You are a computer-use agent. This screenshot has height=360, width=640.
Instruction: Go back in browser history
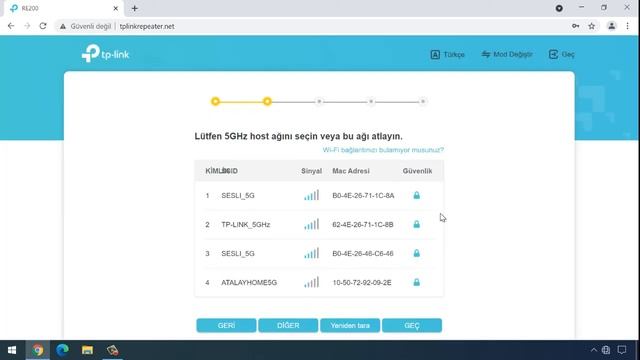tap(11, 26)
